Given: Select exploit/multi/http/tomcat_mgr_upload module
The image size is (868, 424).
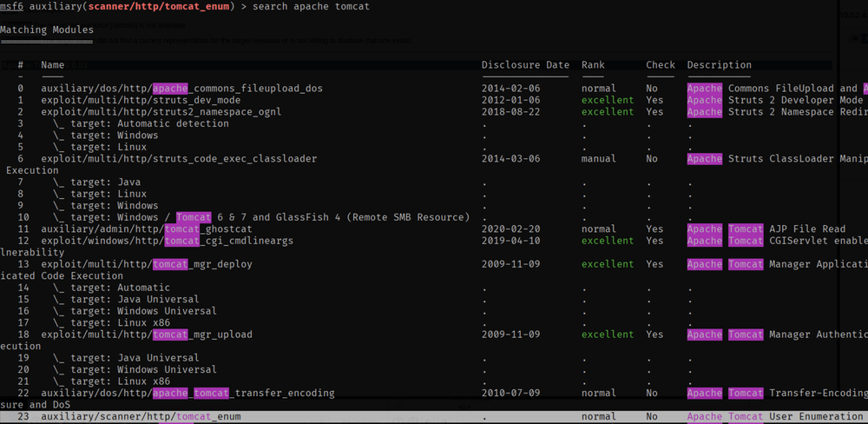Looking at the screenshot, I should pos(147,335).
